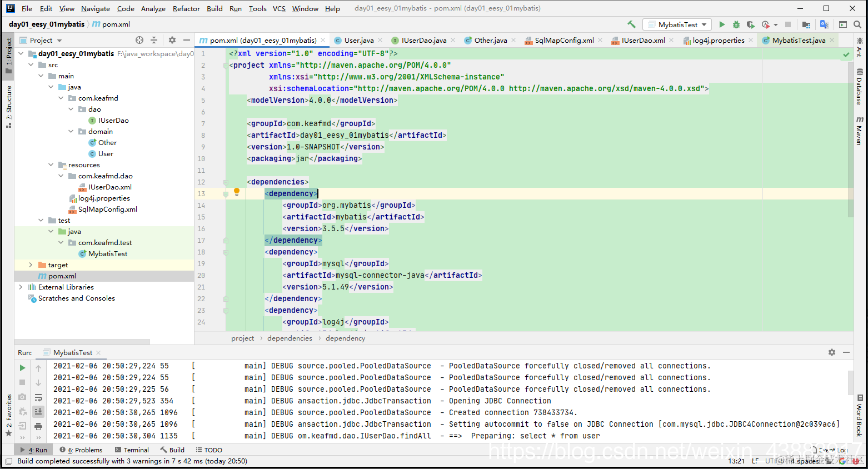Switch to MybatisTest.java editor tab
The width and height of the screenshot is (868, 469).
click(799, 40)
